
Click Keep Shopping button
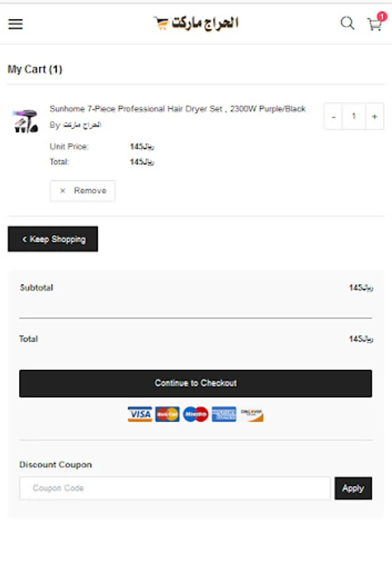tap(53, 239)
